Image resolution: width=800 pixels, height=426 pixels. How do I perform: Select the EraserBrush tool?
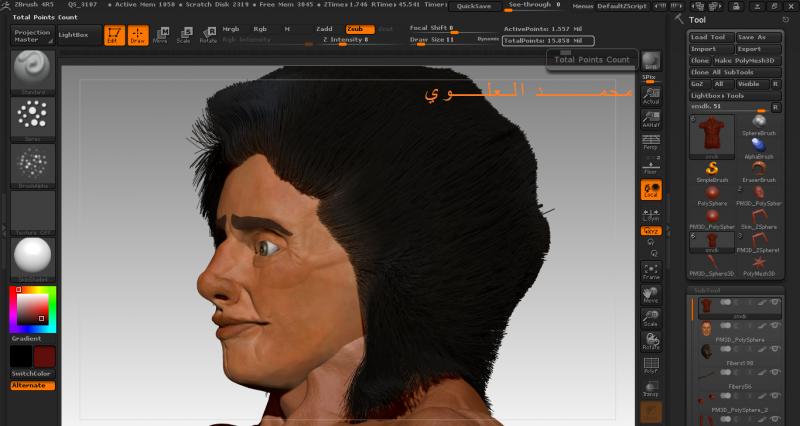point(759,172)
